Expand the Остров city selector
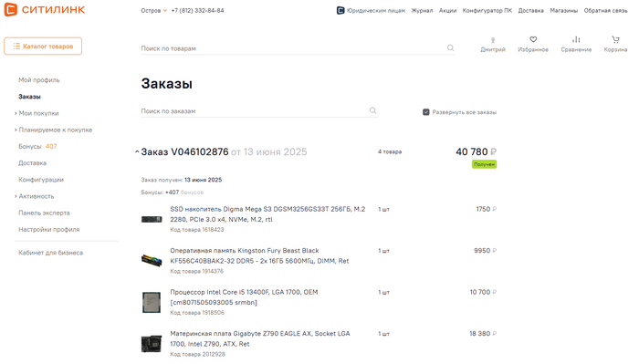 (153, 11)
